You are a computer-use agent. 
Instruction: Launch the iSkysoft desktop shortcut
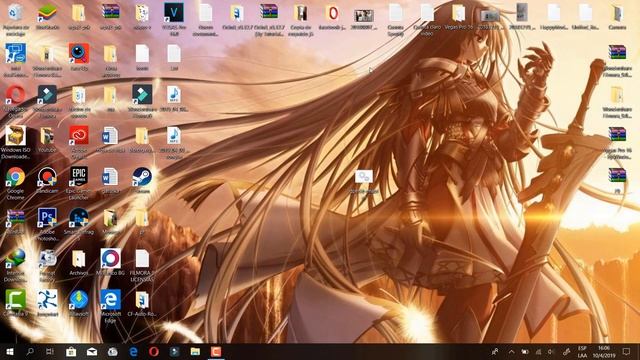[x=79, y=300]
